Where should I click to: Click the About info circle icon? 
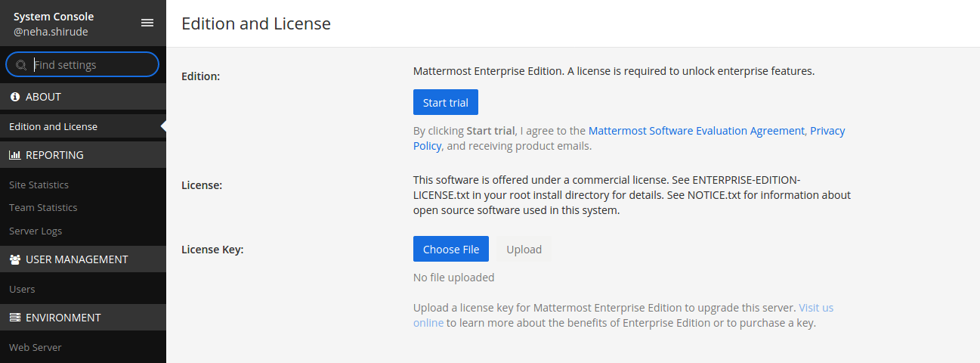point(14,97)
